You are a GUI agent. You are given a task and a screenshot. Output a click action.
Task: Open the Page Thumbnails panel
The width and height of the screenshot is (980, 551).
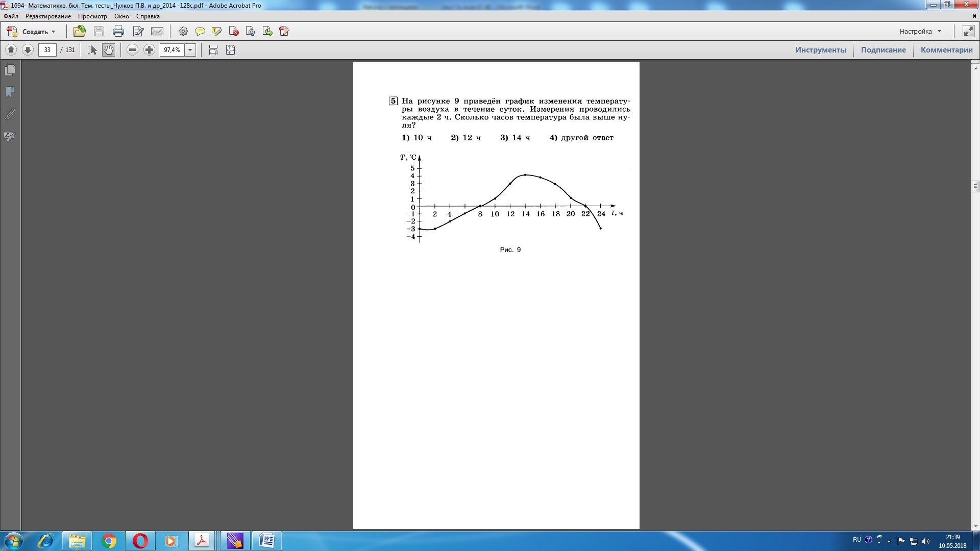tap(10, 70)
